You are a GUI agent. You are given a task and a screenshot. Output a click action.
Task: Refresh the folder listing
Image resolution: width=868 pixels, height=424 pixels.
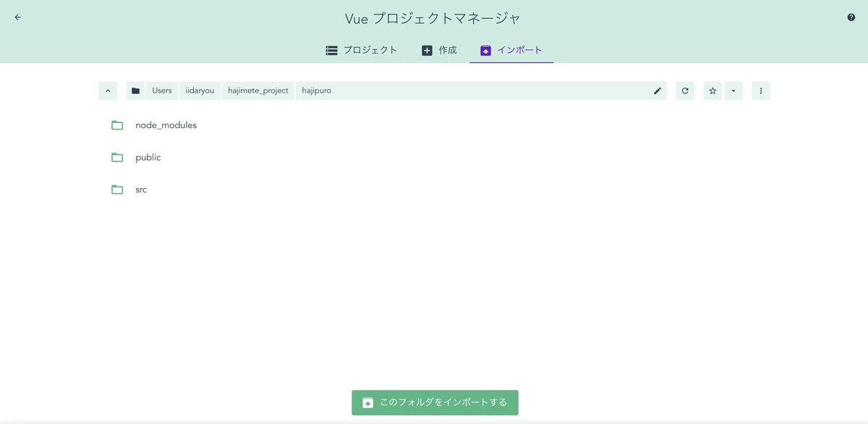pos(685,90)
